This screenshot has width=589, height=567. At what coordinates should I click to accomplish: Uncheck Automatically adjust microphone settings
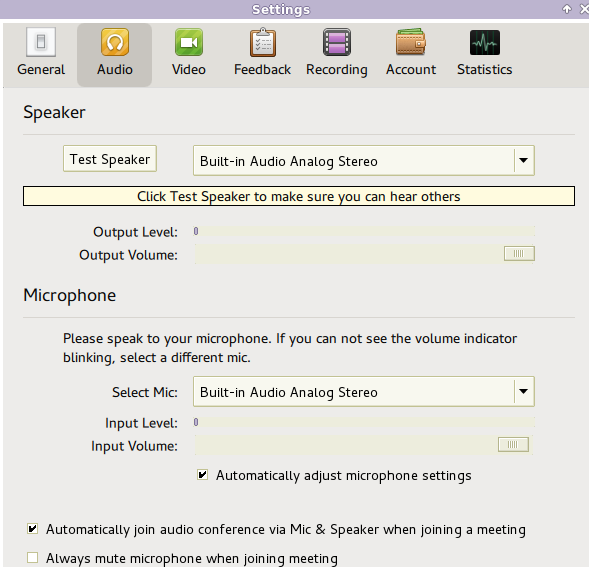click(x=202, y=475)
